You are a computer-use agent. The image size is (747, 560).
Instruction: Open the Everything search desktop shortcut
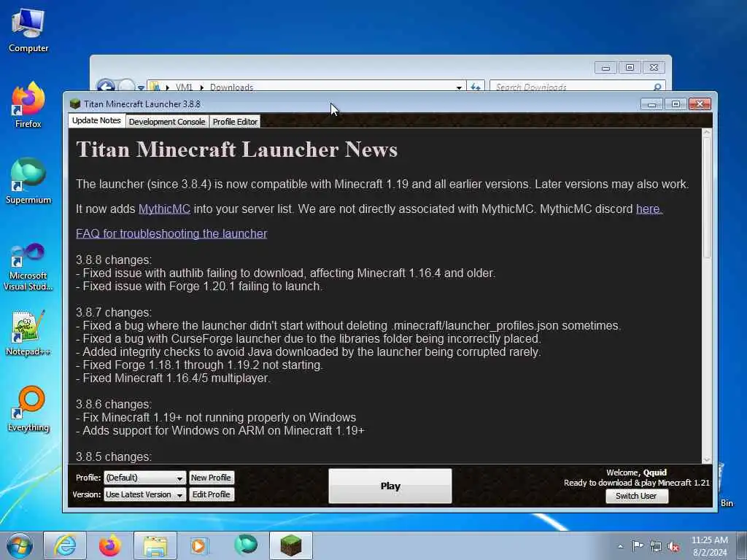coord(28,408)
